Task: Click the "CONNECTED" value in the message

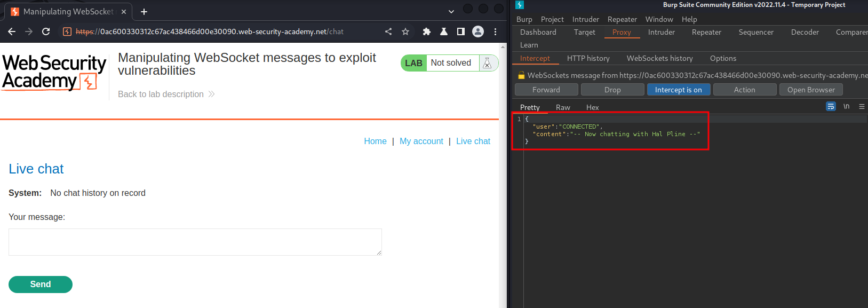Action: tap(580, 127)
